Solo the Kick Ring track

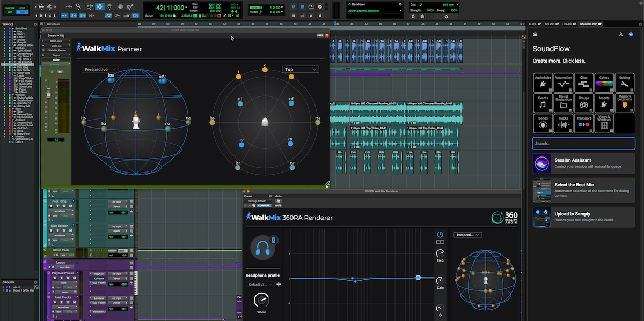pyautogui.click(x=64, y=206)
